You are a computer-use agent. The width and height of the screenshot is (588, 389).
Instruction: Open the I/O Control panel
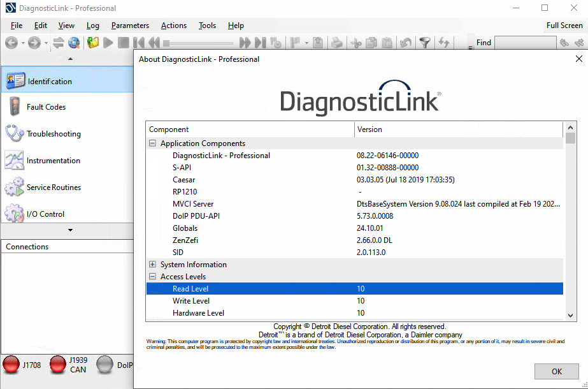click(x=68, y=214)
